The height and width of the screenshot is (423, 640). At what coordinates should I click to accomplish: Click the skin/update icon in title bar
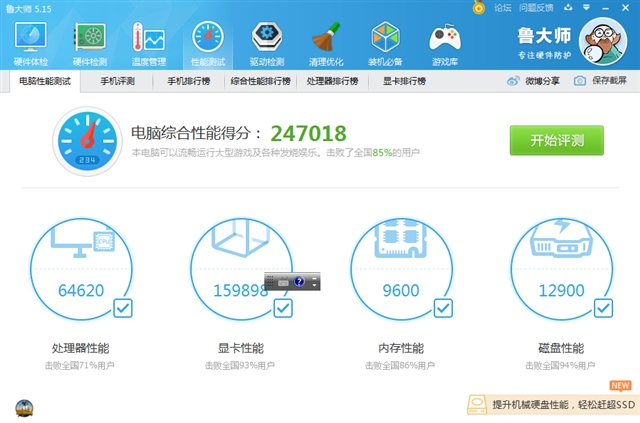pyautogui.click(x=568, y=7)
